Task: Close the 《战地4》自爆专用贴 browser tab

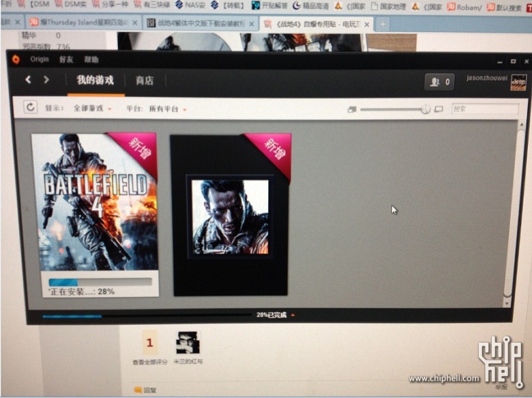Action: click(367, 25)
